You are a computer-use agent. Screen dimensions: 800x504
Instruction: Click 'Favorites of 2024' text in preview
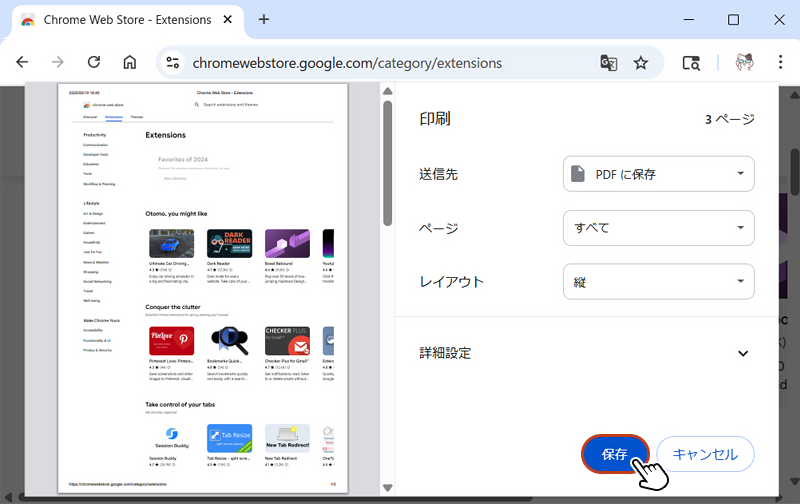pyautogui.click(x=183, y=160)
